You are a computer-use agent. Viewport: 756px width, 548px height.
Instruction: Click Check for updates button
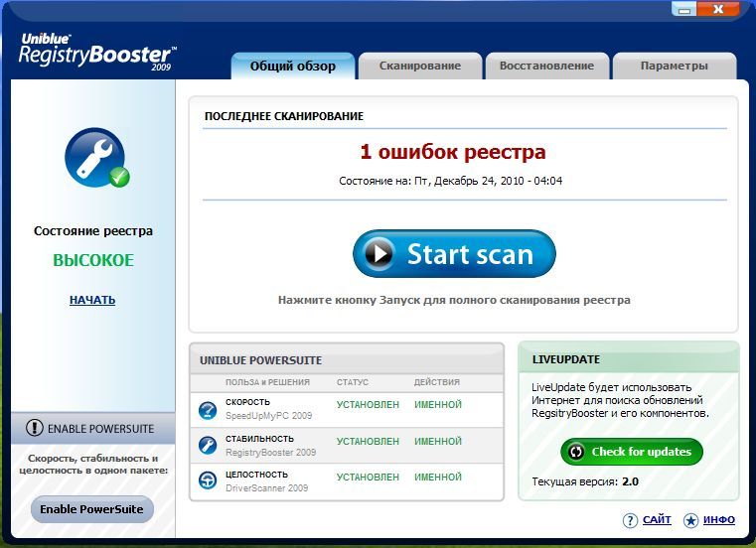(632, 452)
